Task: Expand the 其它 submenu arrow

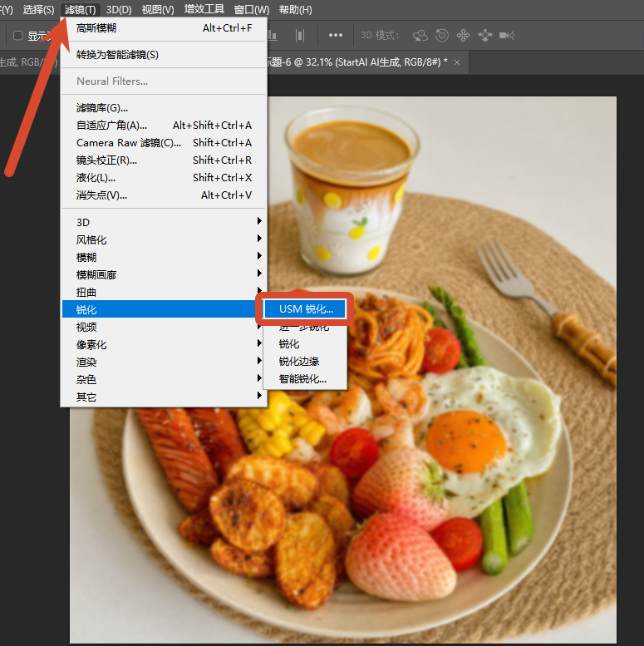Action: pyautogui.click(x=259, y=396)
